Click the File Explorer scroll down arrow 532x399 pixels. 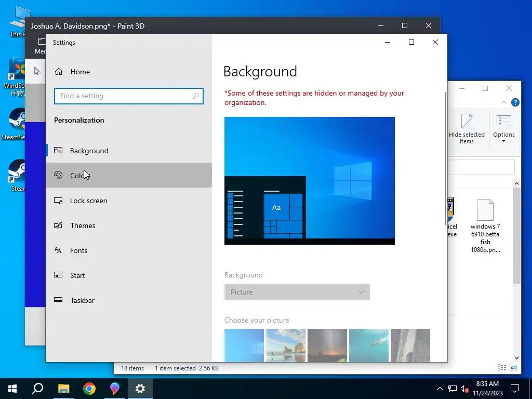click(516, 357)
